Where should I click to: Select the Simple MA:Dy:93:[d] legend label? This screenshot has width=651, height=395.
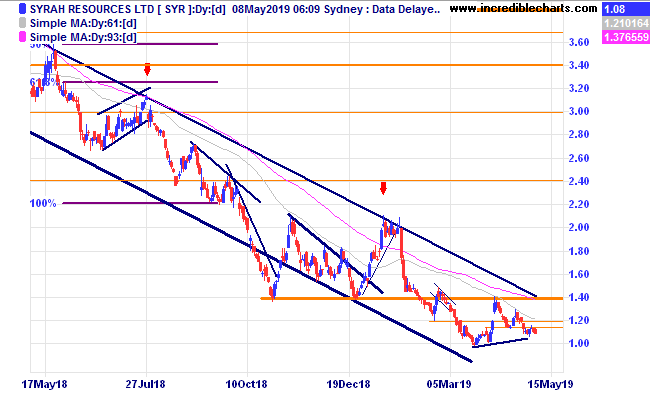tap(83, 37)
